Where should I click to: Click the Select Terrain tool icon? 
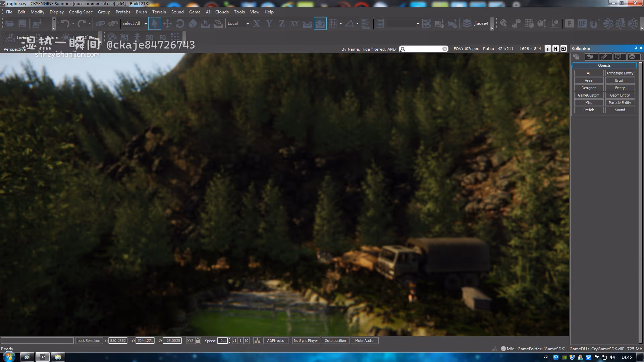[x=205, y=23]
